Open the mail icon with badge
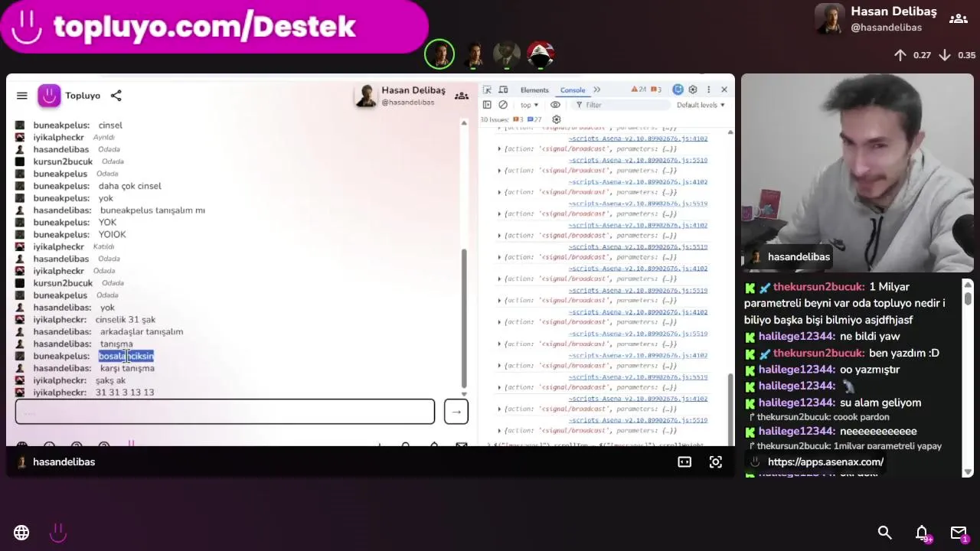 (x=959, y=533)
